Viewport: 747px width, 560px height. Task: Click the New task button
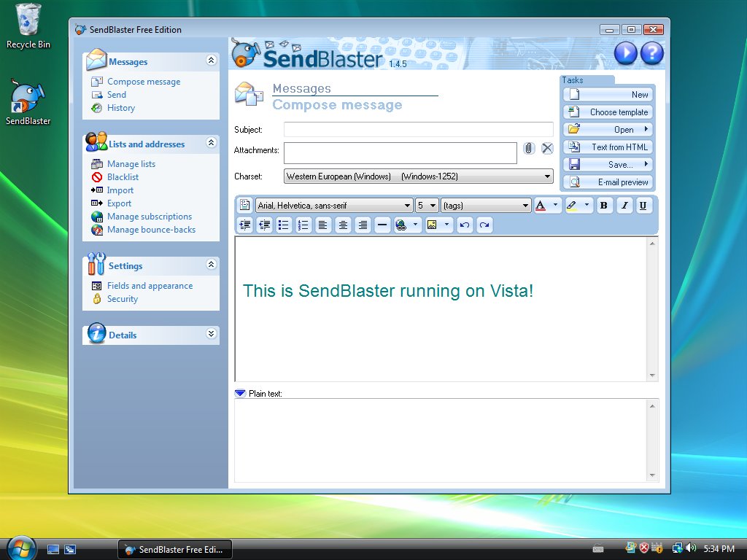(x=608, y=94)
